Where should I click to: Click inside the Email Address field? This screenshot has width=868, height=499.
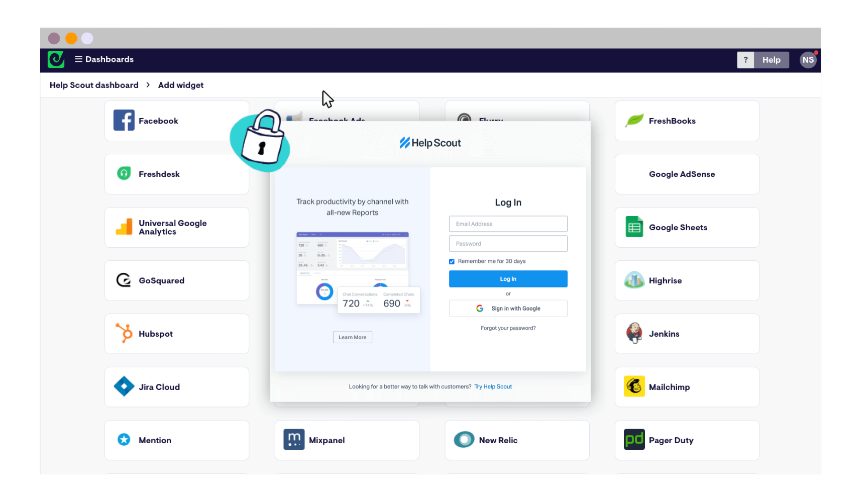coord(508,223)
